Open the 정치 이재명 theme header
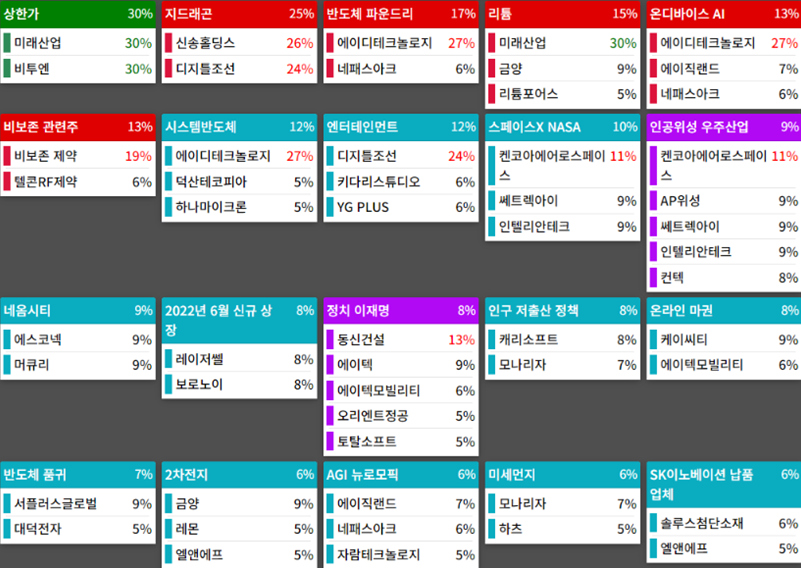Screen dimensions: 801x568 [401, 311]
